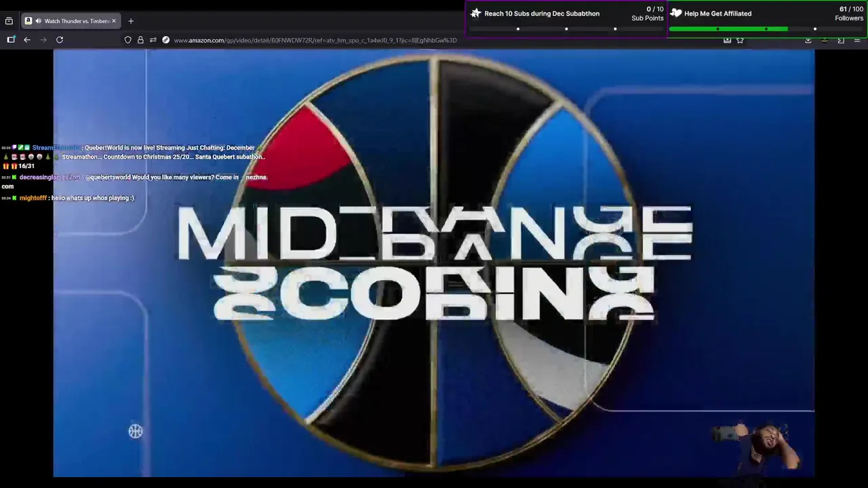
Task: Close the Watch Thunder vs. Timberwolves tab
Action: (114, 21)
